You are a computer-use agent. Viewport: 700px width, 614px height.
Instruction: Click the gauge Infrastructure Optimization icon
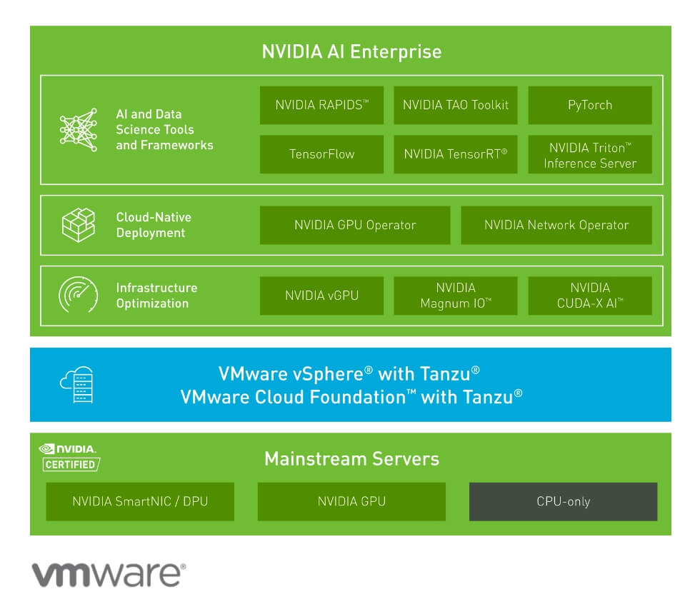click(79, 295)
